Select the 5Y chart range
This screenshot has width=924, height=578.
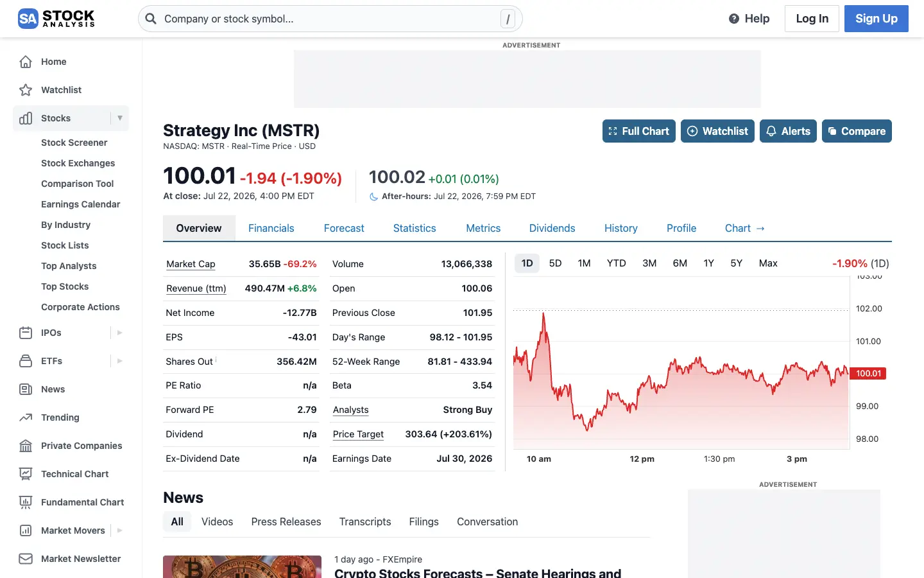click(737, 263)
